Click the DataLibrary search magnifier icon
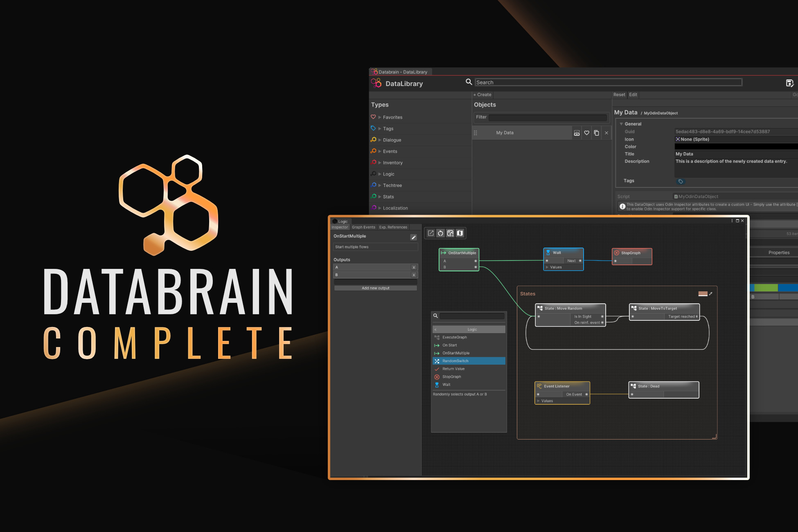This screenshot has height=532, width=798. (x=469, y=82)
